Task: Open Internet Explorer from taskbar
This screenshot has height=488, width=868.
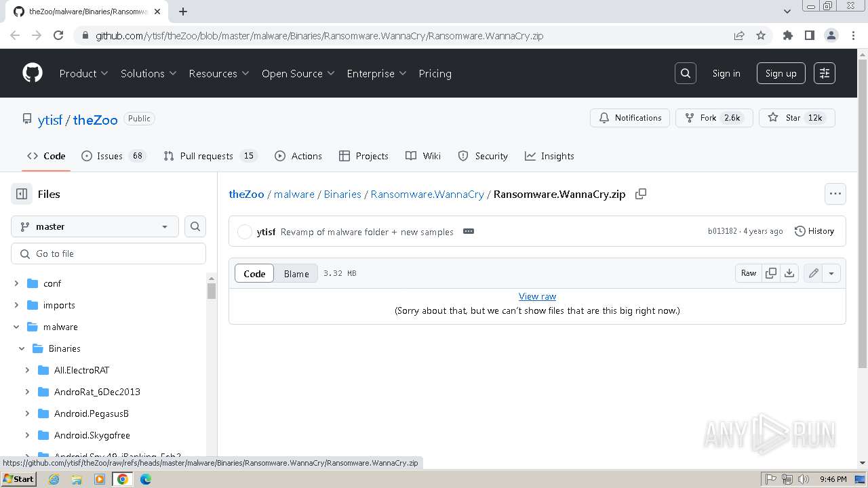Action: [54, 479]
